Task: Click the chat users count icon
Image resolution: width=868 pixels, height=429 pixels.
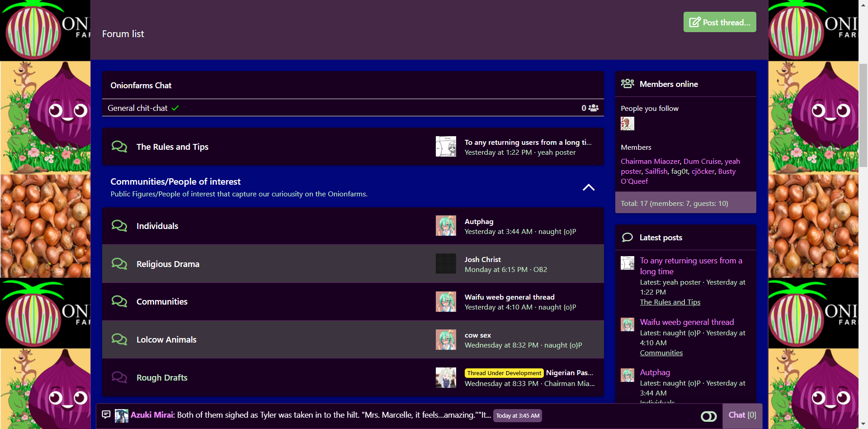Action: 593,108
